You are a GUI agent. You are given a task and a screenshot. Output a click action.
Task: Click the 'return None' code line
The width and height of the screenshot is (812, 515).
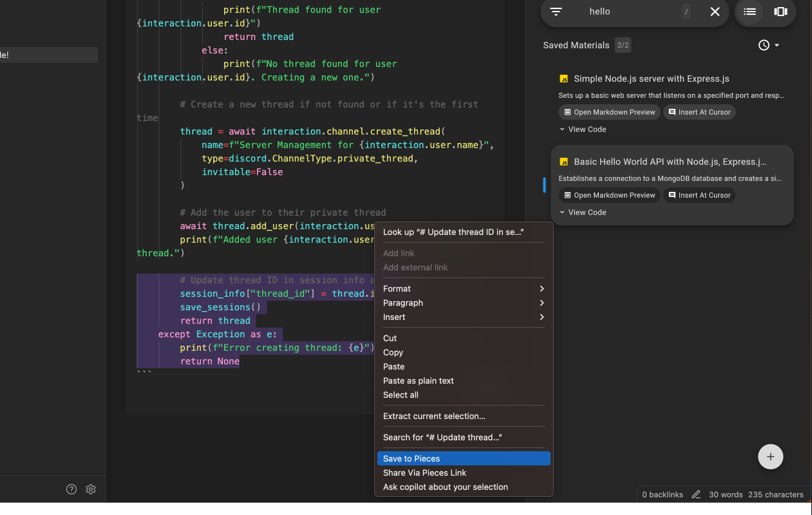(209, 361)
